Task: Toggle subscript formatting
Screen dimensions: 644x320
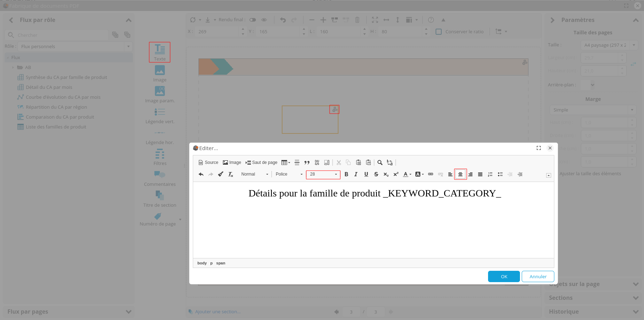Action: point(386,174)
